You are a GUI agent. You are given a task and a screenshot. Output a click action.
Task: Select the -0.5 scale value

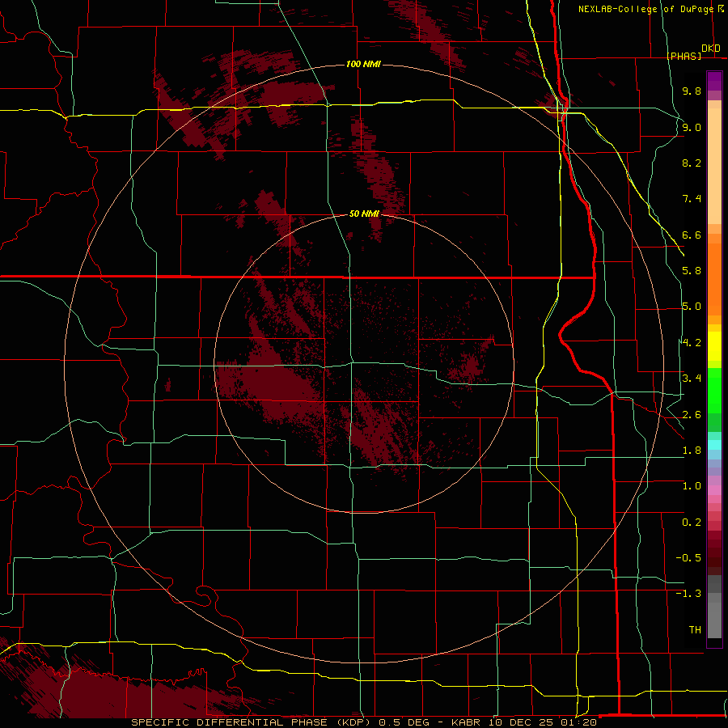688,558
